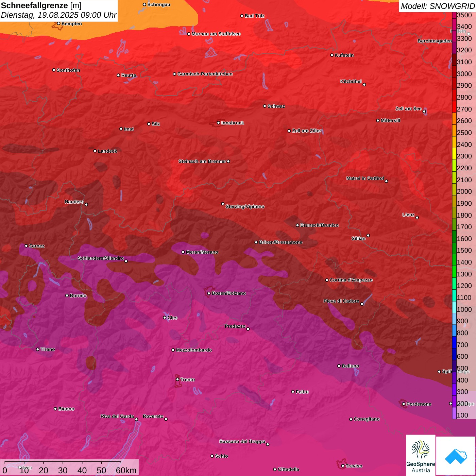Select the "Bormio" map label
The image size is (476, 476).
click(78, 295)
